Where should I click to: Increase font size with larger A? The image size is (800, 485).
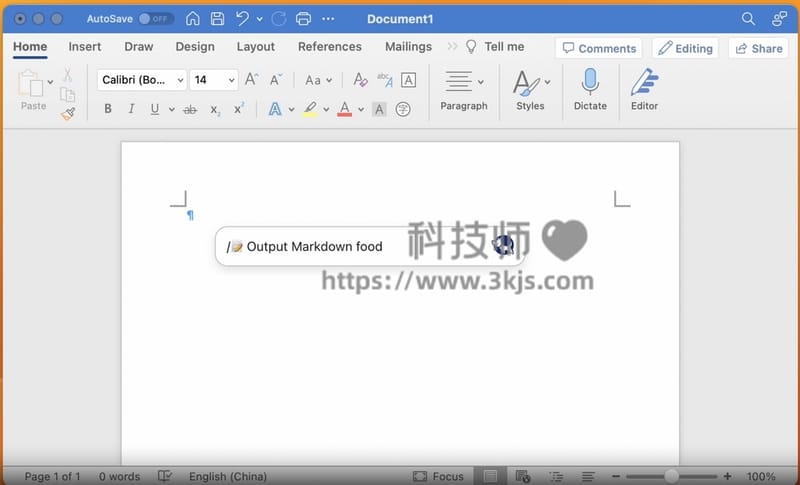tap(252, 80)
